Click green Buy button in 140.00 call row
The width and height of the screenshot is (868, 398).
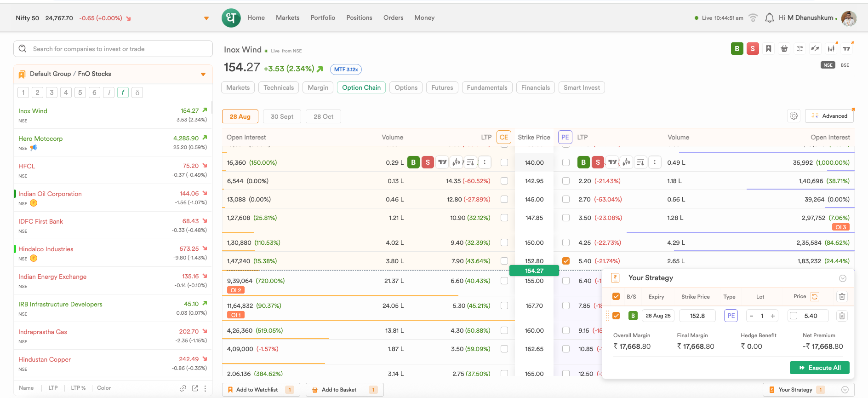click(x=413, y=162)
